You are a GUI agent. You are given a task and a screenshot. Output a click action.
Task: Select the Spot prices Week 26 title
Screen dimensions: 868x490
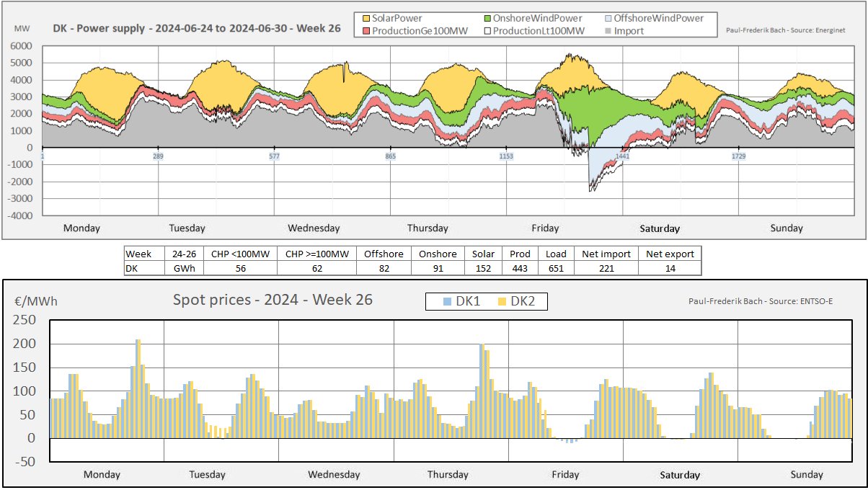click(x=273, y=300)
